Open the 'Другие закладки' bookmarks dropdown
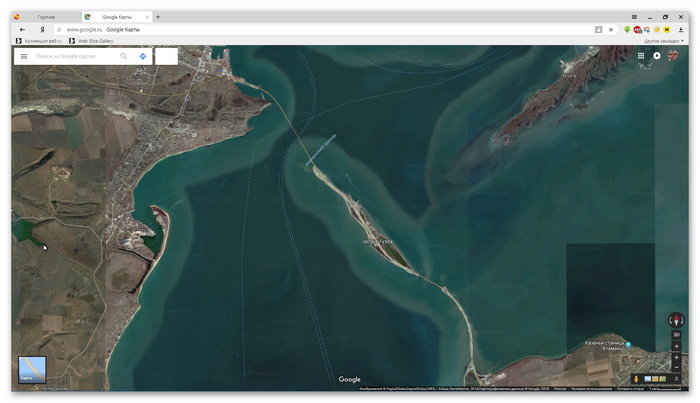The width and height of the screenshot is (700, 403). 664,41
